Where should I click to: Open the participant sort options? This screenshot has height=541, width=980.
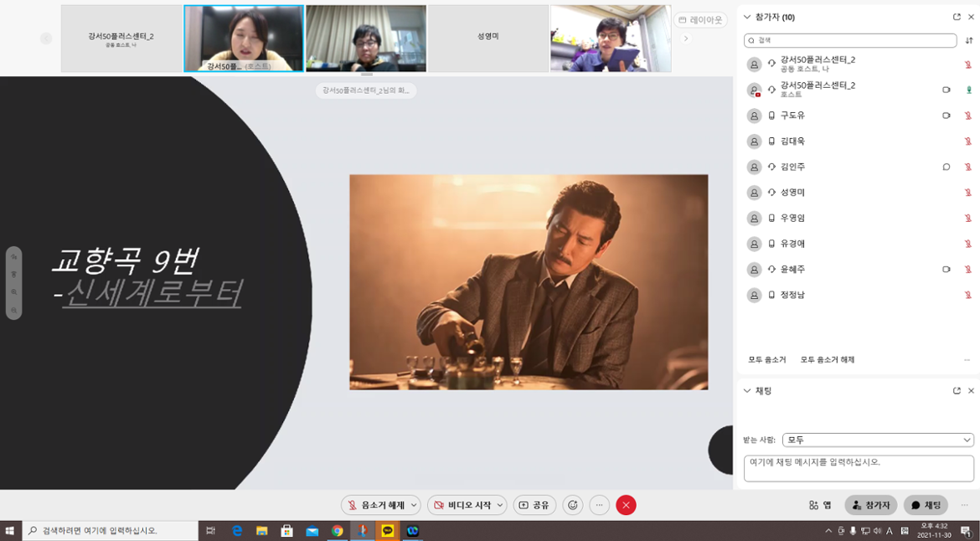(969, 40)
